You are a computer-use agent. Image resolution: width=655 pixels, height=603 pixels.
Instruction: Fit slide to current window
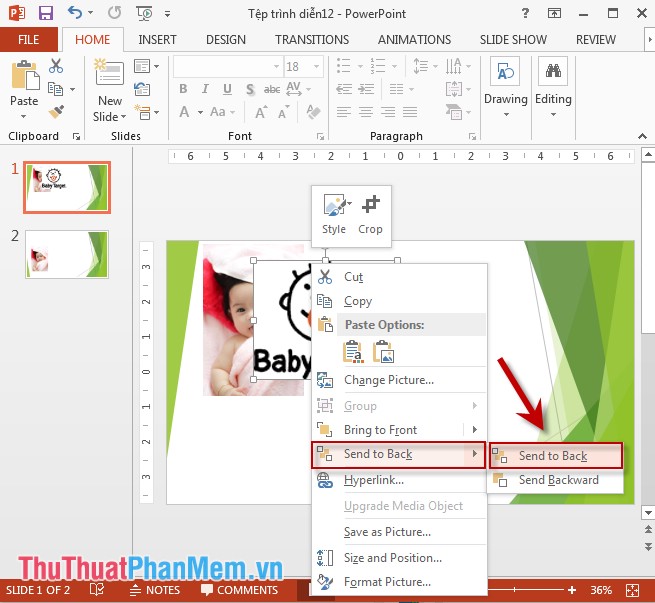[x=633, y=590]
